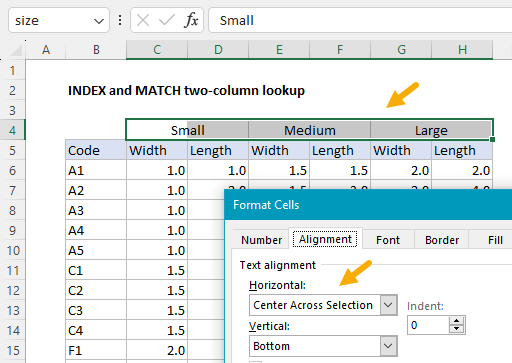Select Length cell under Large
This screenshot has width=512, height=363.
(462, 150)
